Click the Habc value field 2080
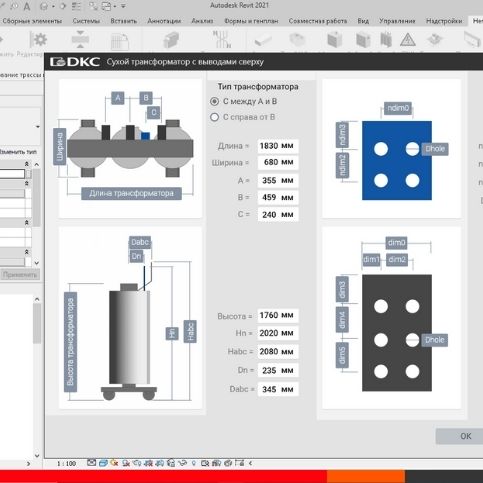483x483 pixels. [278, 352]
